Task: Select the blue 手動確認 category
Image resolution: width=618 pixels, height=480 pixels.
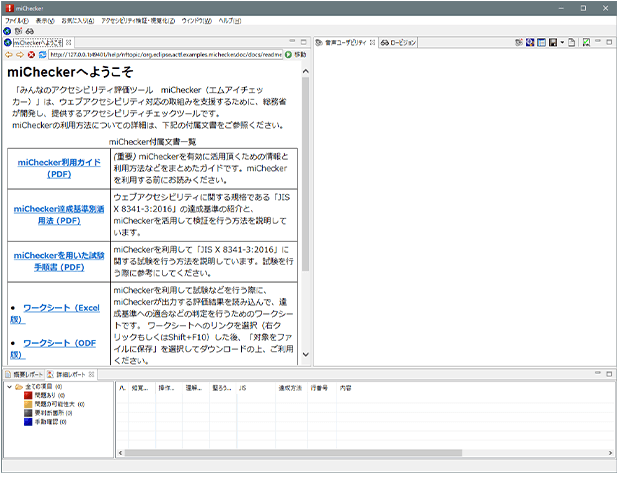Action: tap(45, 422)
